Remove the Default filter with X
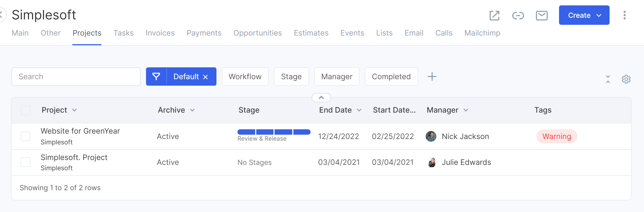The image size is (644, 212). pyautogui.click(x=205, y=77)
